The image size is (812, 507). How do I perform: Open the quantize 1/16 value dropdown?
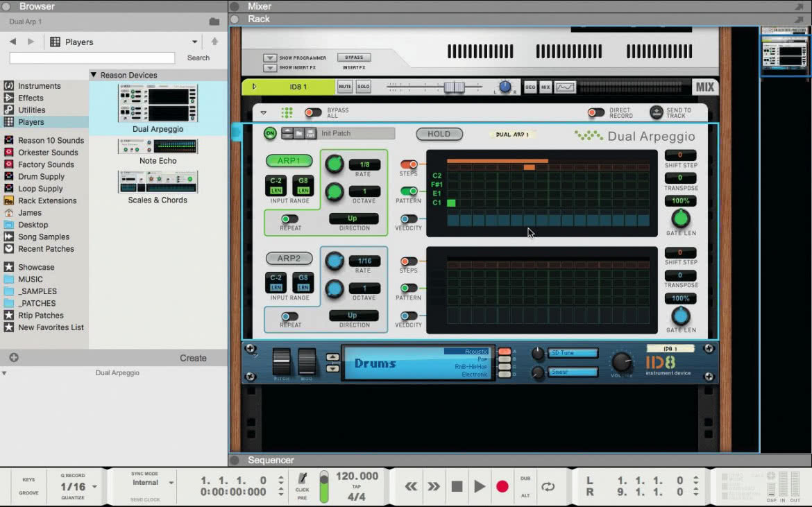(94, 486)
